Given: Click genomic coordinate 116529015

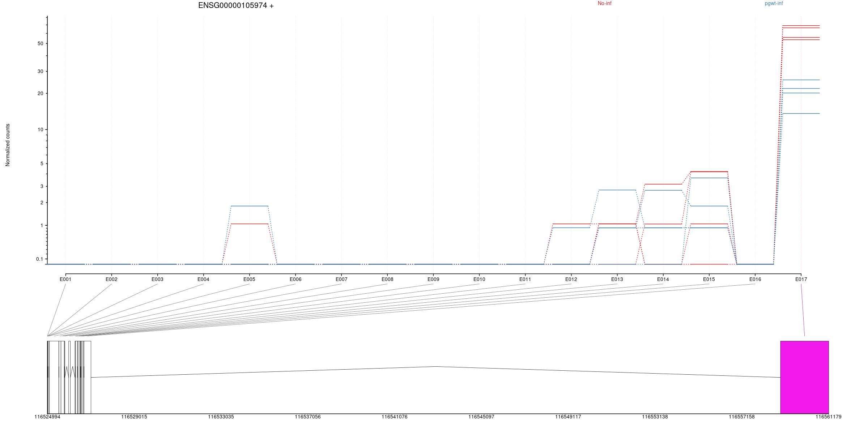Looking at the screenshot, I should click(x=134, y=417).
